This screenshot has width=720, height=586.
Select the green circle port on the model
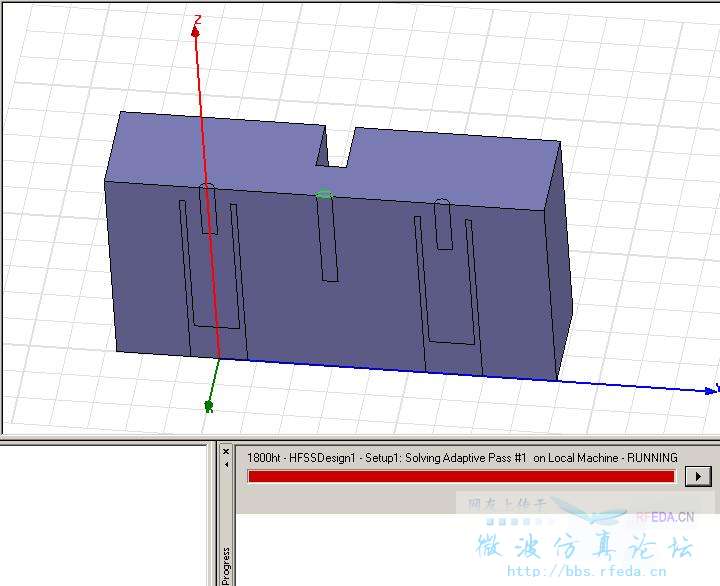click(x=324, y=194)
